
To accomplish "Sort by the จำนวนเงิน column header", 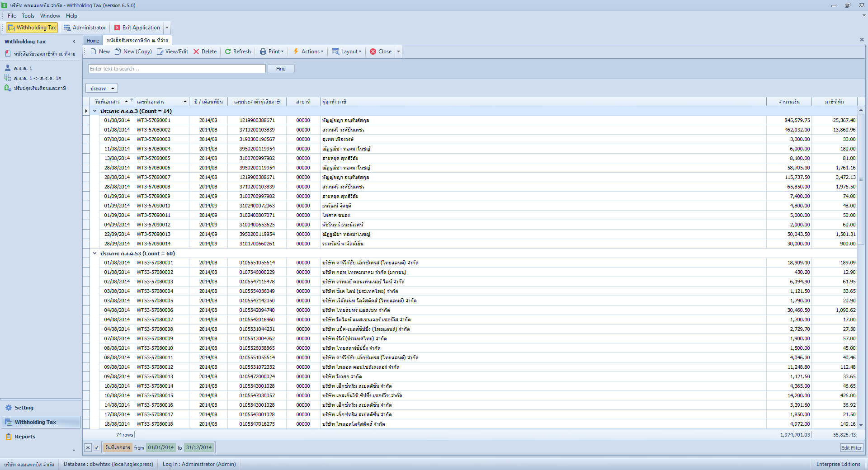I will [x=789, y=102].
